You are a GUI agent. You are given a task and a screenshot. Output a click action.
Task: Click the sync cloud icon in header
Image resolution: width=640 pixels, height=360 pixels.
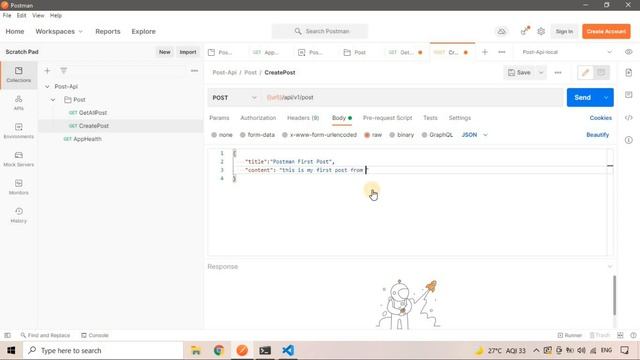(501, 31)
